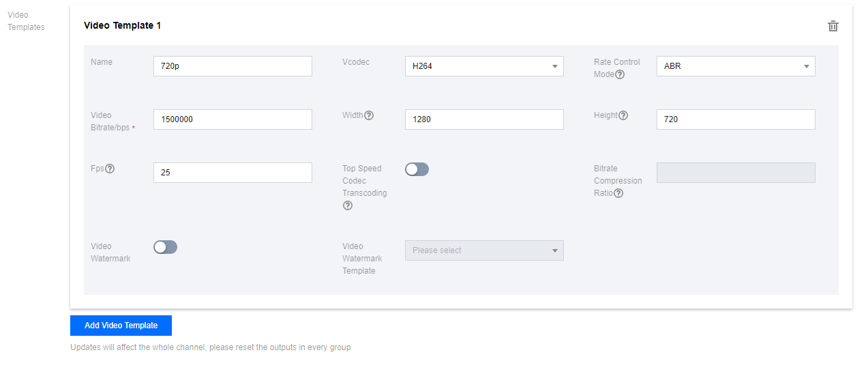Screen dimensions: 868x374
Task: Click help icon under Top Speed Codec Transcoding
Action: (348, 205)
